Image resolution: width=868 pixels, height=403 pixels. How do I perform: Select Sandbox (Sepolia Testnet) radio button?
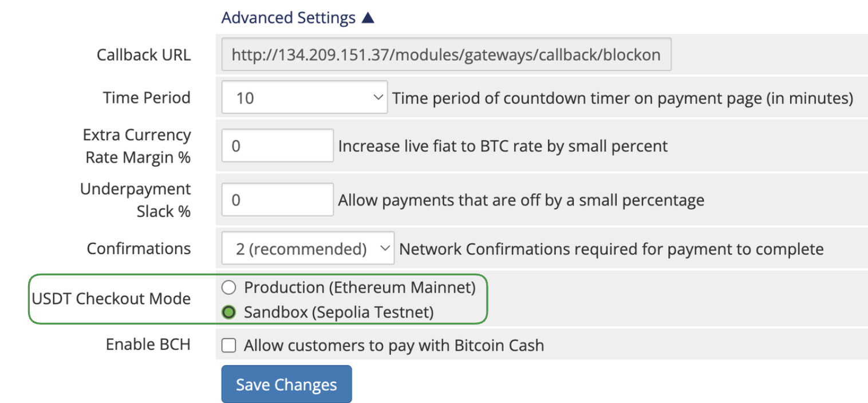click(x=228, y=313)
